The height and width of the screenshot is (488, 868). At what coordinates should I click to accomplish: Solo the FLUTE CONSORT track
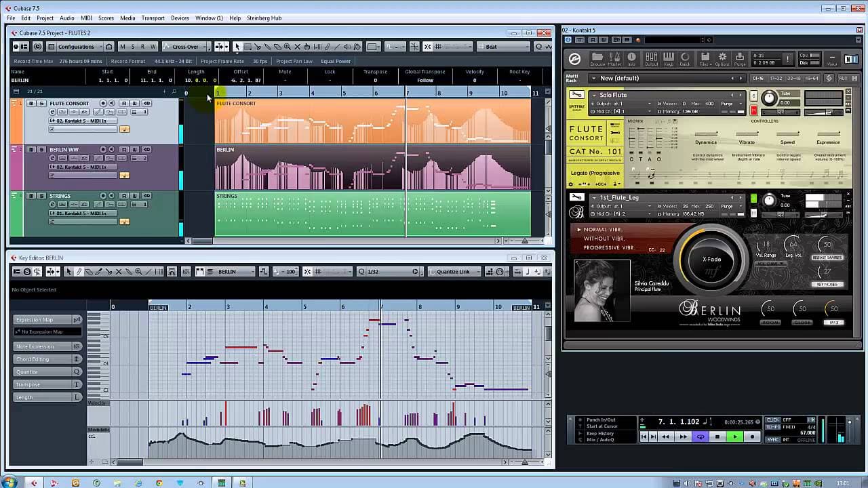41,103
